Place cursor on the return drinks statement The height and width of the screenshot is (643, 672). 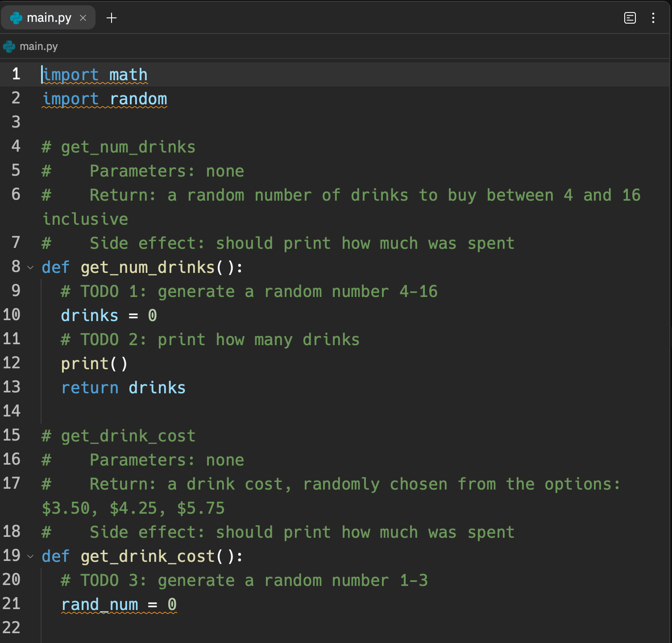(x=124, y=387)
